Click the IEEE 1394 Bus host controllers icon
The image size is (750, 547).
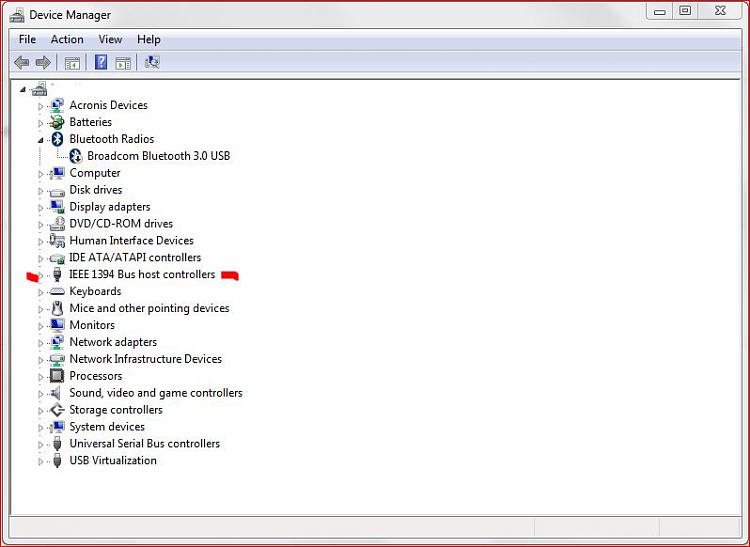(57, 274)
